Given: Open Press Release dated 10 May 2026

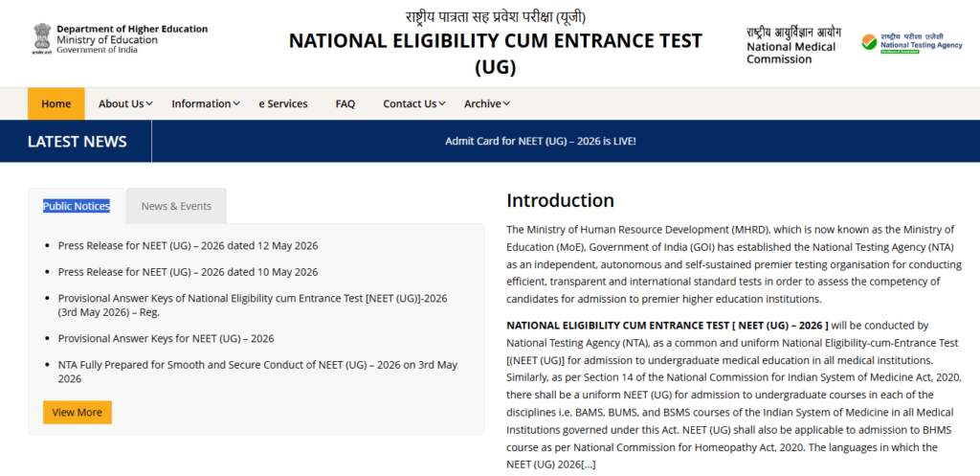Looking at the screenshot, I should (188, 272).
